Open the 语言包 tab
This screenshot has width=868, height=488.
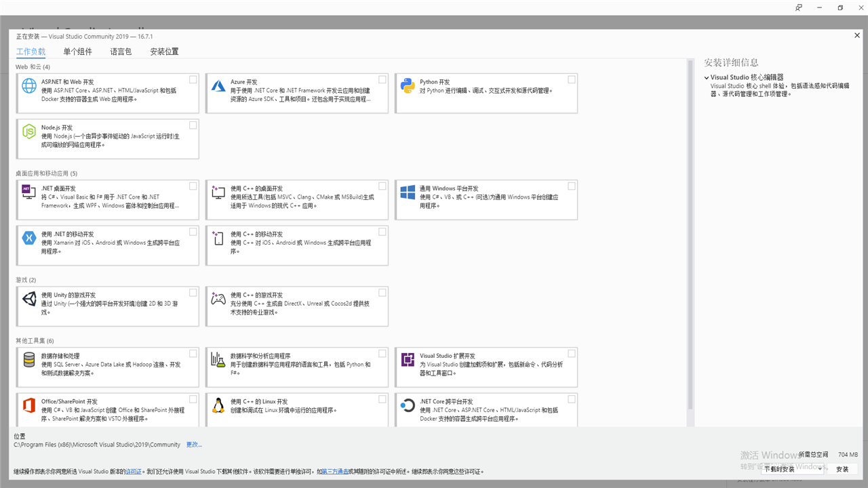121,51
